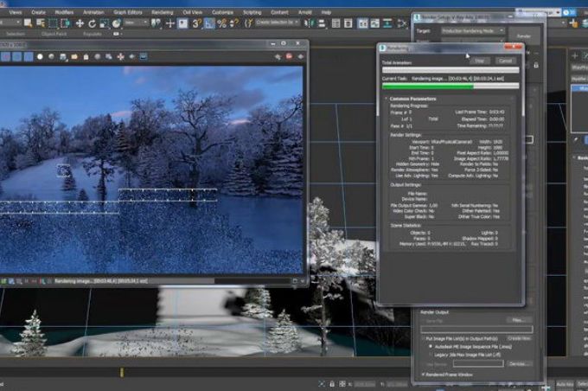Viewport: 588px width, 391px height.
Task: Click the Mirror tool icon
Action: click(x=309, y=23)
